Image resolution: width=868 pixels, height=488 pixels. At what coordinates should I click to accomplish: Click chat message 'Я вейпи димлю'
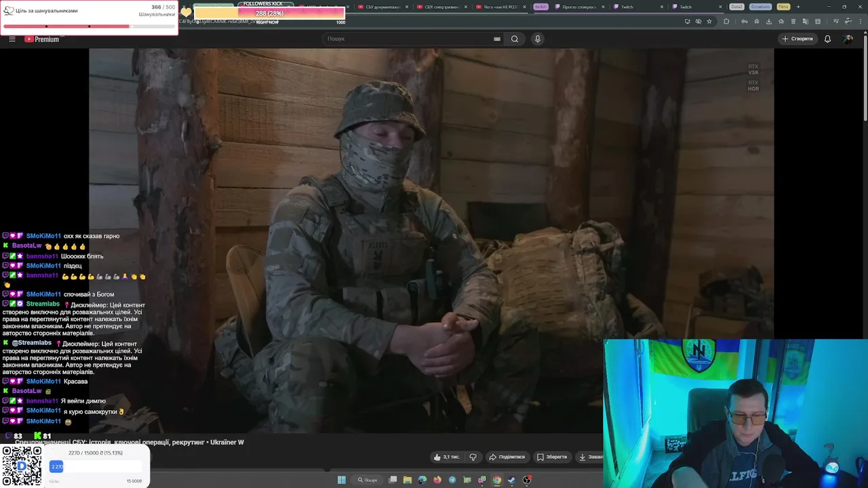pos(83,401)
